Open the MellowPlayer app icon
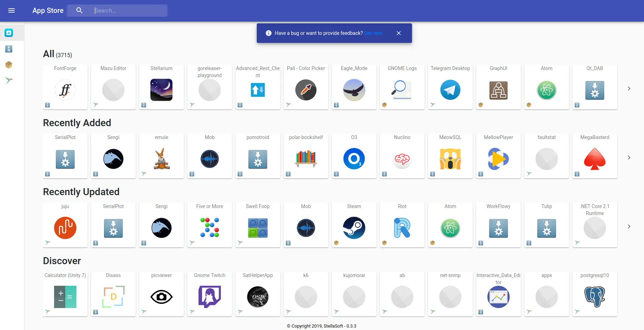This screenshot has height=330, width=644. [498, 159]
